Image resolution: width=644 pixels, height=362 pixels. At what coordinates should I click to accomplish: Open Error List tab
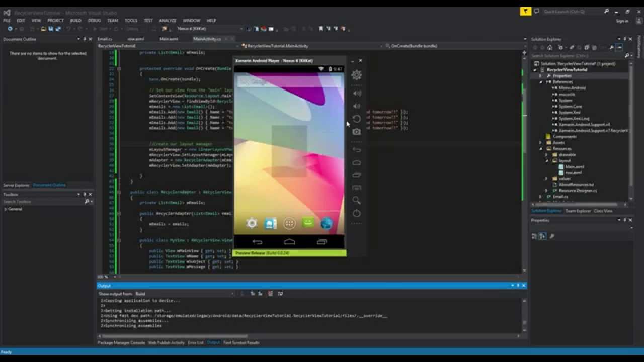pos(196,342)
